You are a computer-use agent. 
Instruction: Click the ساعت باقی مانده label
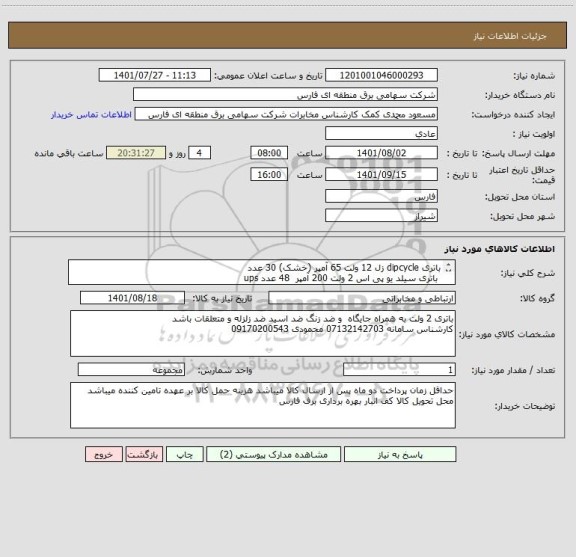[x=69, y=153]
